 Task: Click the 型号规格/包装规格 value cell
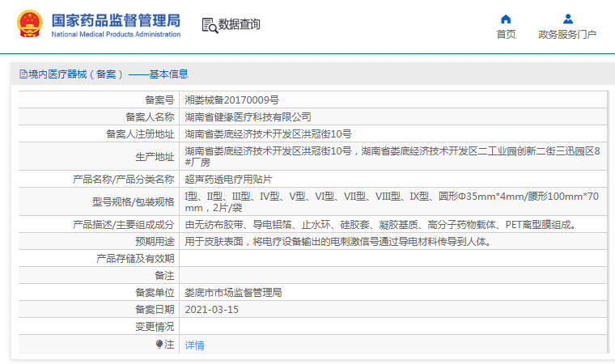(393, 201)
